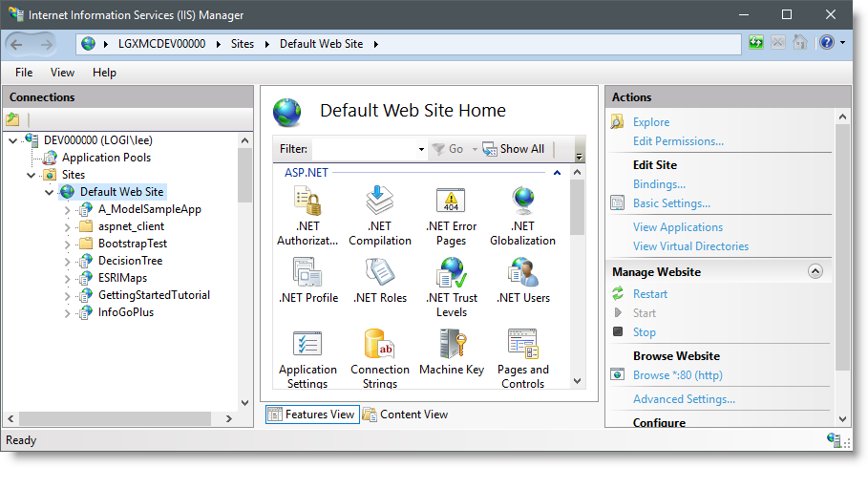Open Connection Strings feature
The image size is (868, 489).
(x=380, y=359)
